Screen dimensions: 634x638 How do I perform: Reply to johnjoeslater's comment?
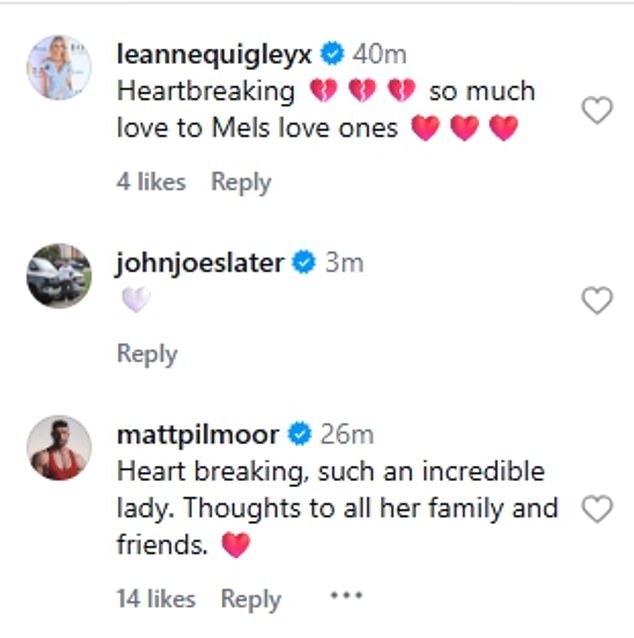[x=147, y=354]
